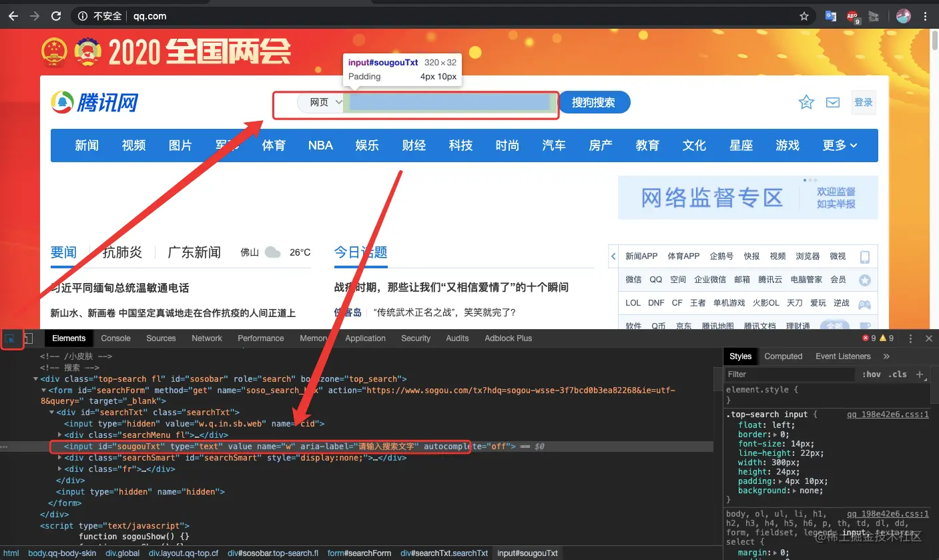939x560 pixels.
Task: Click the Sogou search text input field
Action: pos(450,103)
